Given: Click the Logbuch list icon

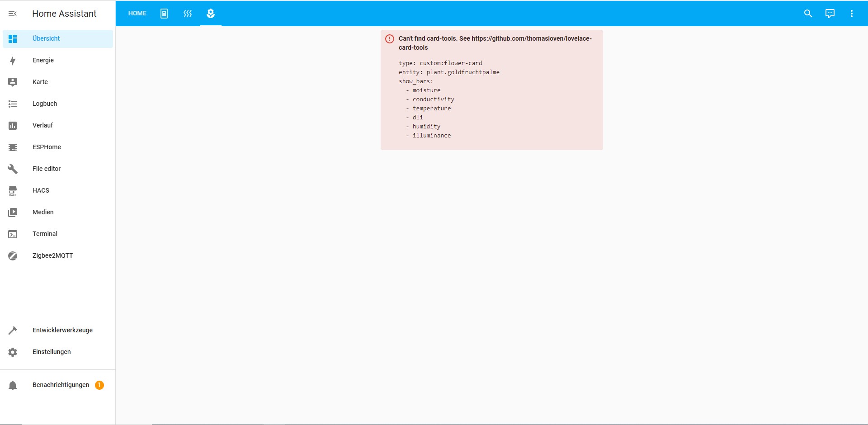Looking at the screenshot, I should [13, 104].
